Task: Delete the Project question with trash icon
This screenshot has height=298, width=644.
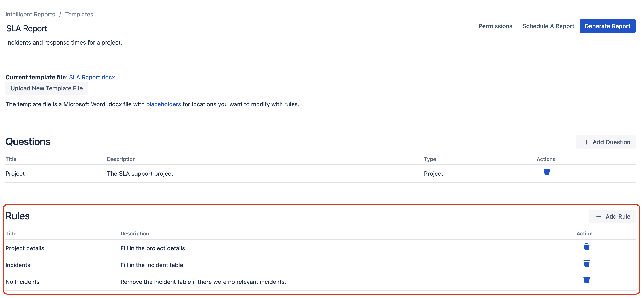Action: point(546,172)
